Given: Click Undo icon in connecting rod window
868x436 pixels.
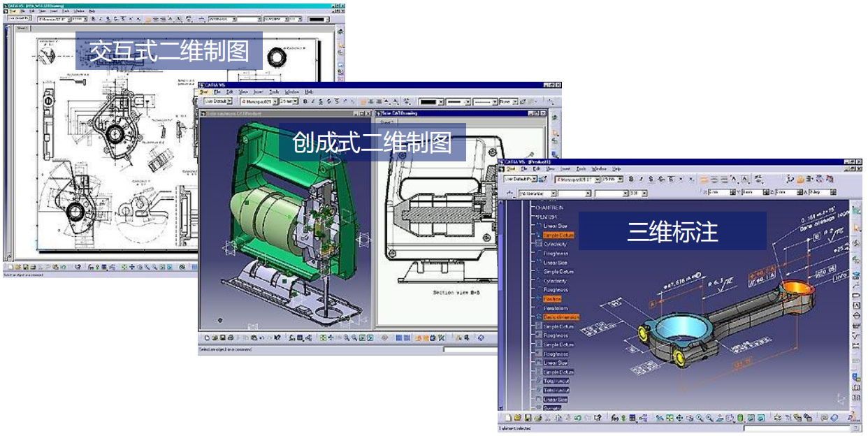Looking at the screenshot, I should [577, 419].
